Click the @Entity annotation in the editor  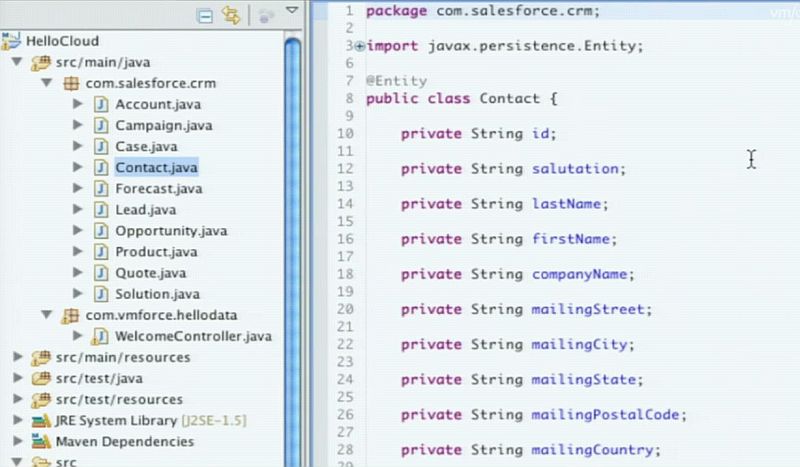pyautogui.click(x=396, y=81)
